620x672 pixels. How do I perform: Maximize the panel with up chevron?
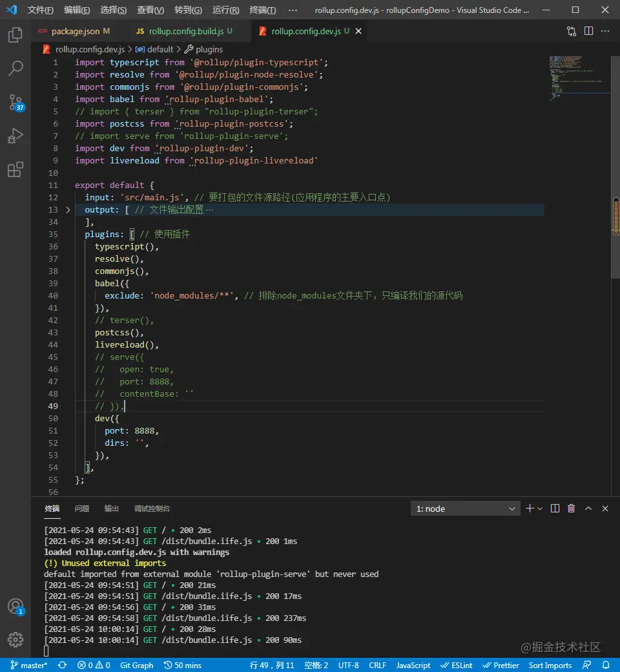point(588,509)
